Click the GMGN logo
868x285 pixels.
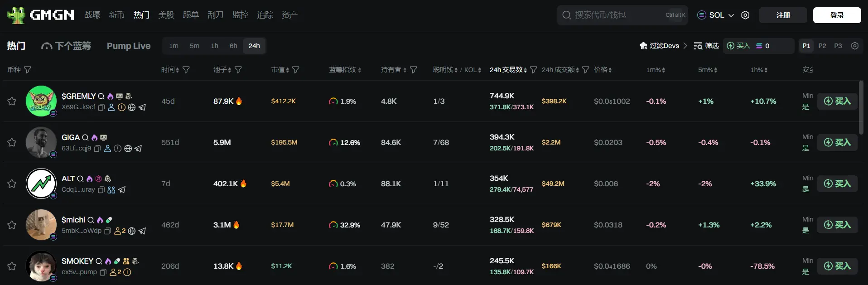[x=41, y=15]
